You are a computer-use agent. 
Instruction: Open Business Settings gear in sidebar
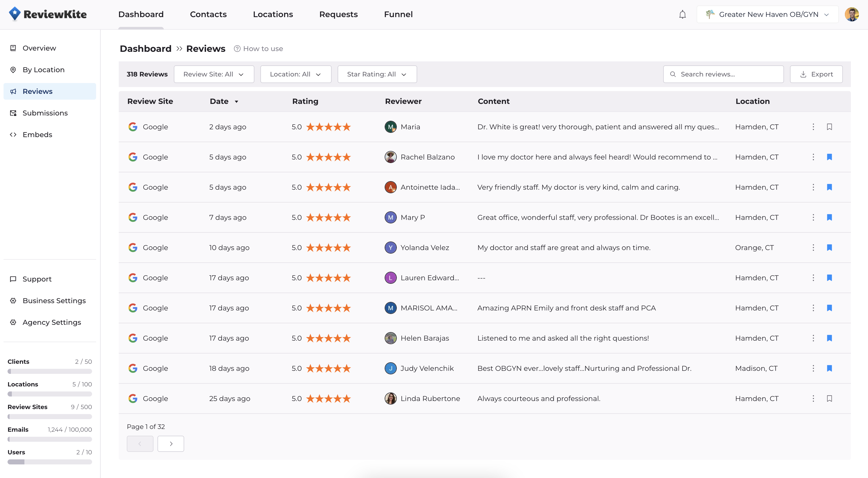point(13,301)
